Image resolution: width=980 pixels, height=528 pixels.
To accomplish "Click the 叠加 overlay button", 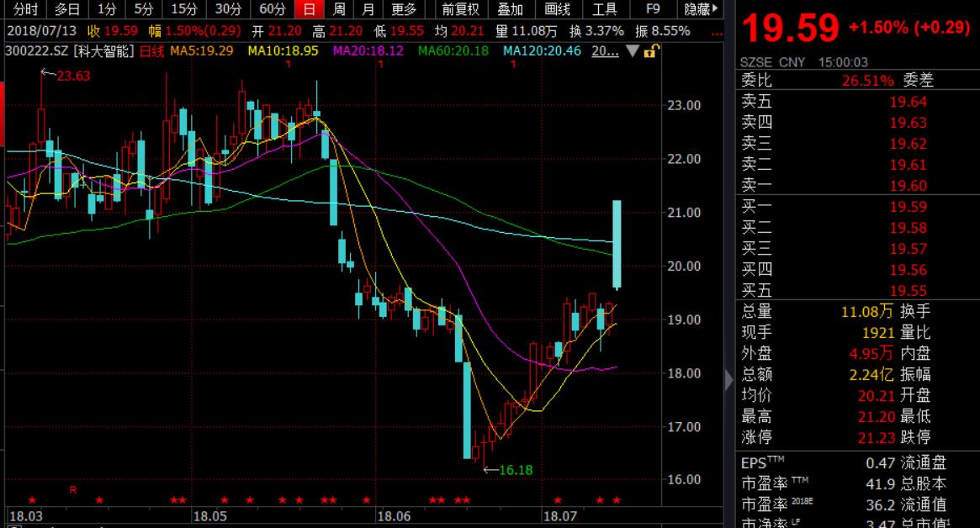I will pos(510,9).
